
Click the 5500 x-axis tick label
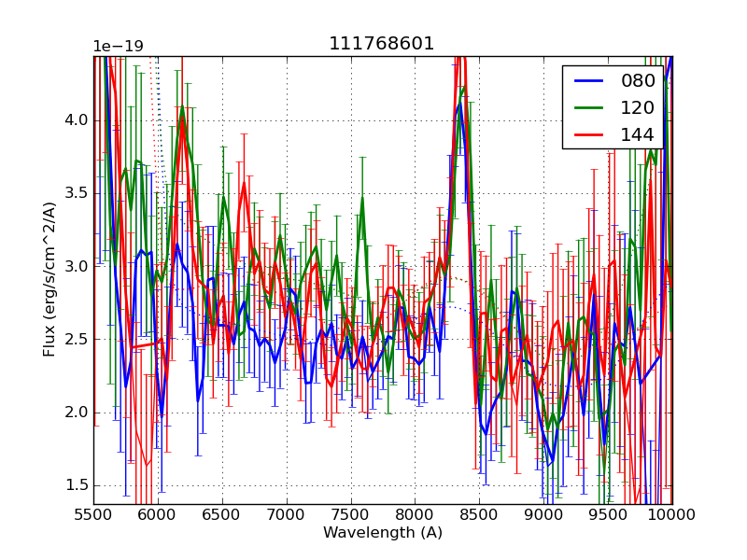(93, 514)
